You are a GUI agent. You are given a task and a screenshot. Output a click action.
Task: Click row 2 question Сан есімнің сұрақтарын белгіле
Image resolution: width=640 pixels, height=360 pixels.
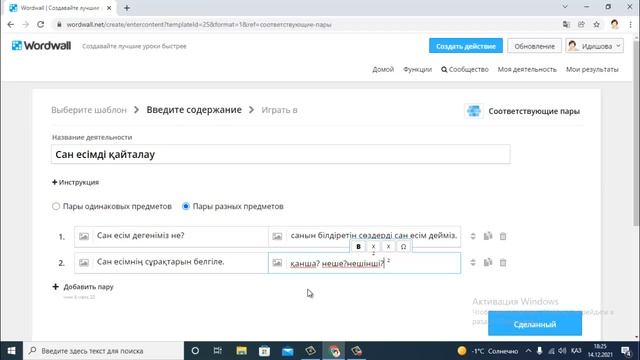click(160, 262)
